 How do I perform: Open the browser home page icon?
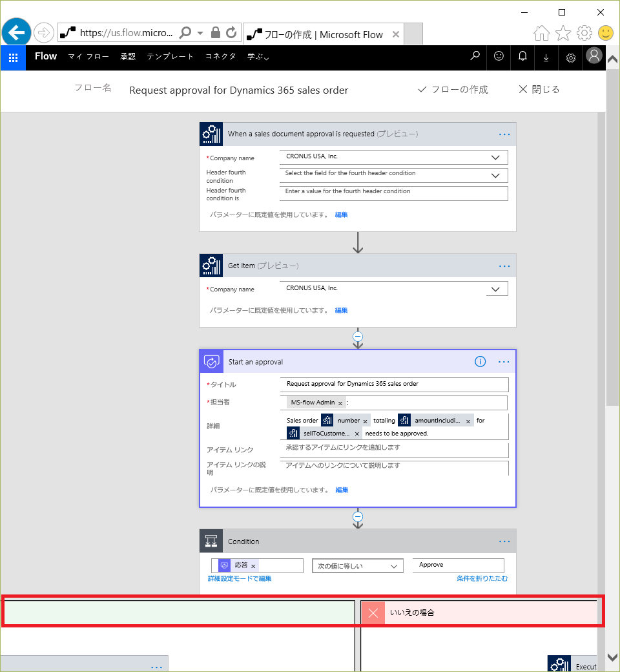(542, 33)
